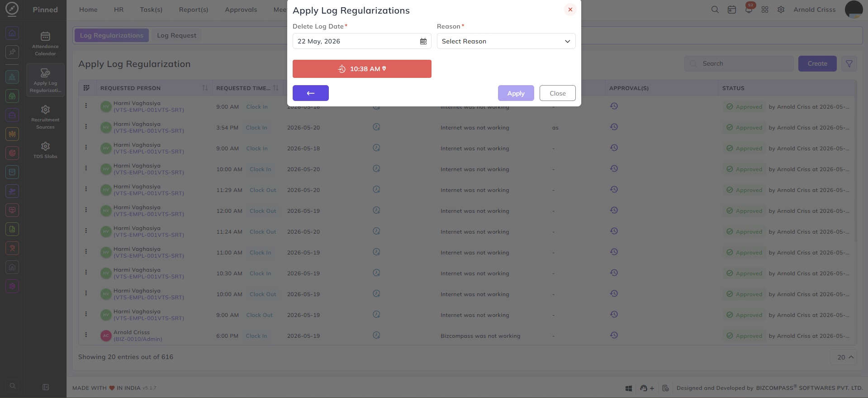Click the home icon in the left rail

point(12,33)
